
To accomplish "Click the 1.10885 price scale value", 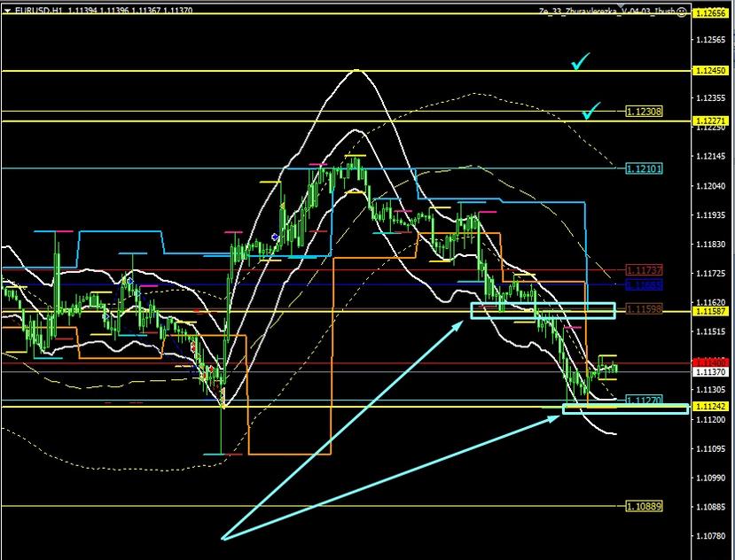I will (x=711, y=507).
